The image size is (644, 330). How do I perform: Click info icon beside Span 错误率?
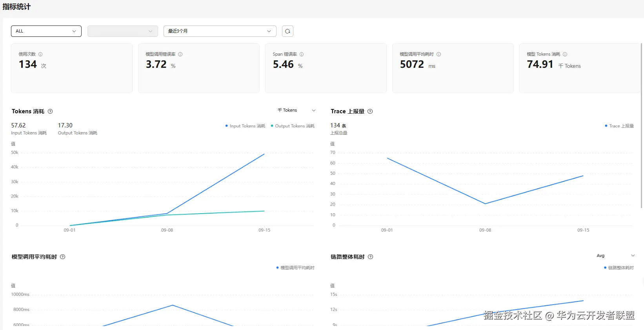[302, 54]
